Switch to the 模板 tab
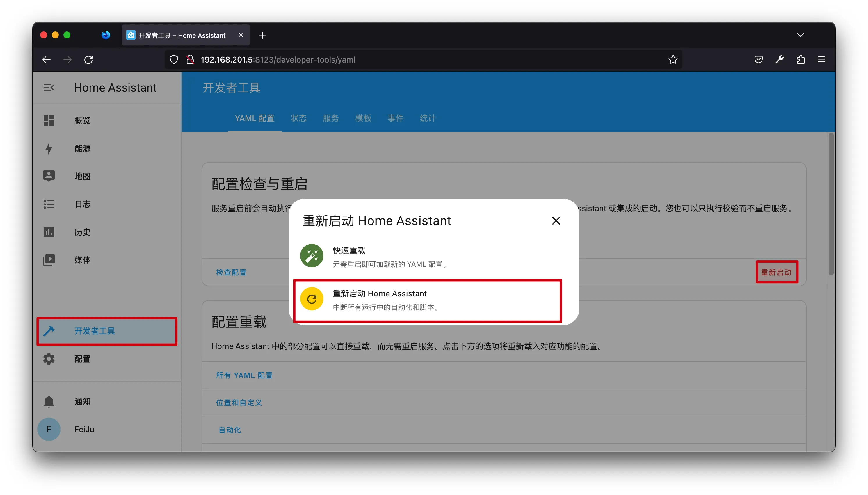This screenshot has height=495, width=868. 363,118
